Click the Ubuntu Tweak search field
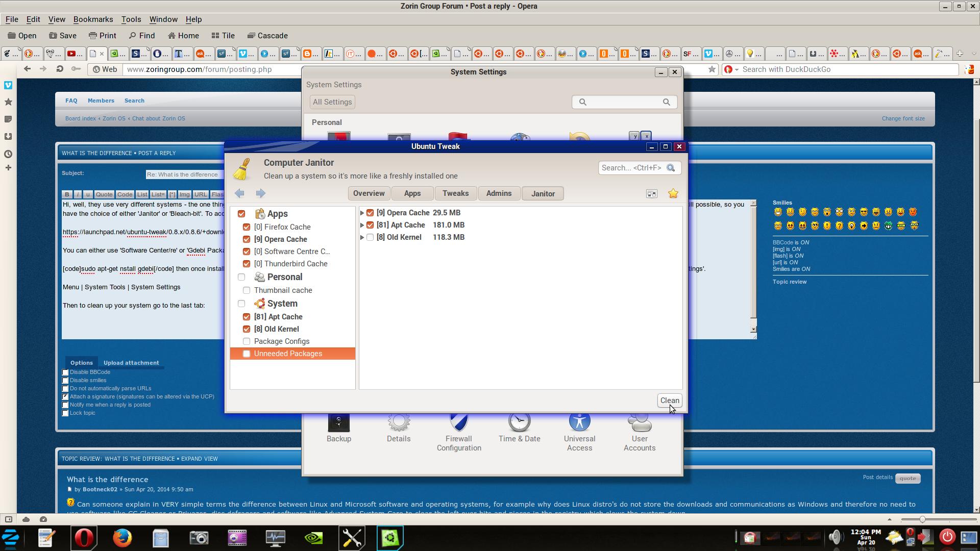Viewport: 980px width, 551px height. point(639,168)
